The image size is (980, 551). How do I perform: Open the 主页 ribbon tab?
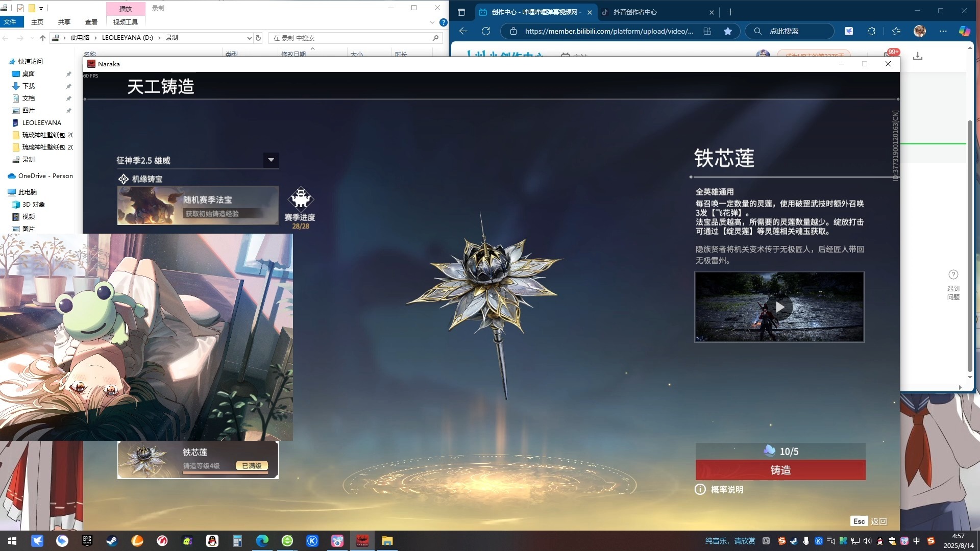pos(37,22)
